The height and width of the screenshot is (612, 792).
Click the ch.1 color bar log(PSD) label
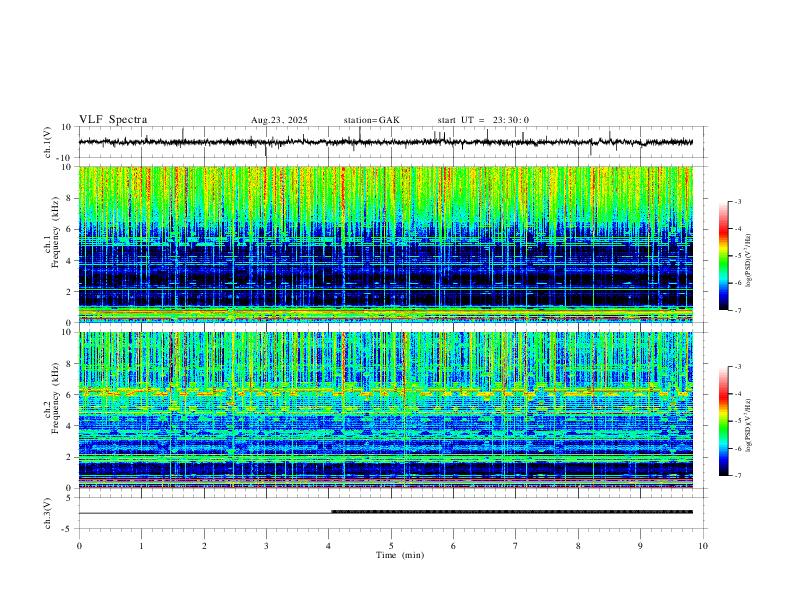pyautogui.click(x=749, y=261)
